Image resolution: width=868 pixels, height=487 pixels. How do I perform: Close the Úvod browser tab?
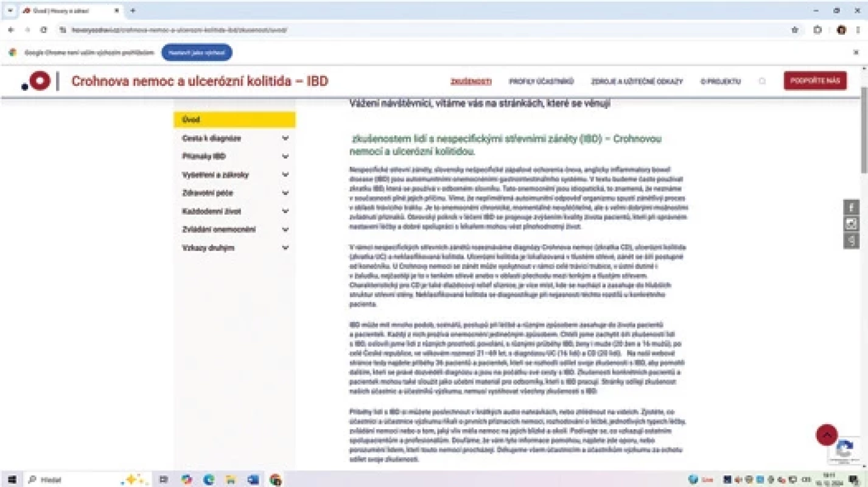coord(116,11)
